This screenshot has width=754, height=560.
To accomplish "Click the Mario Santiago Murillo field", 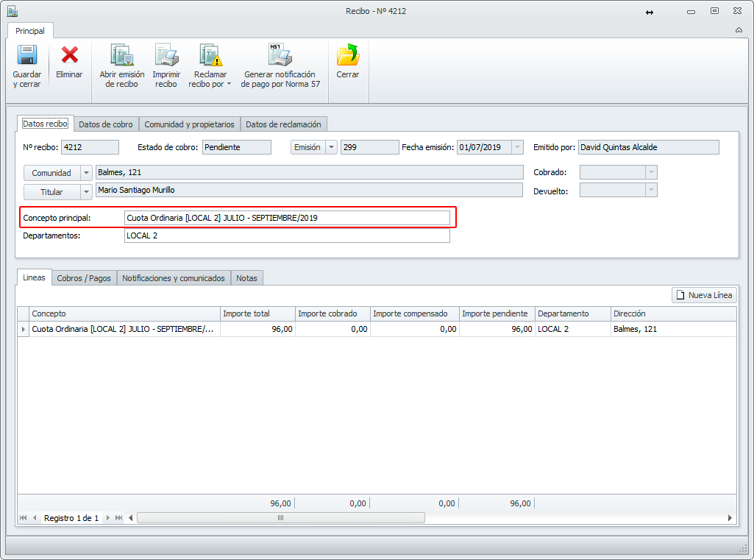I will 309,190.
